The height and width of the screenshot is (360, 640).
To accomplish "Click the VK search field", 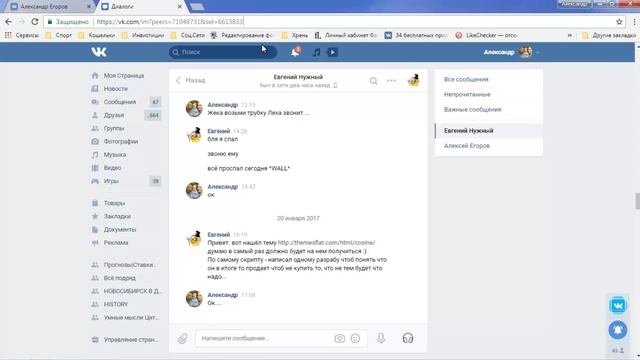I will (x=222, y=52).
